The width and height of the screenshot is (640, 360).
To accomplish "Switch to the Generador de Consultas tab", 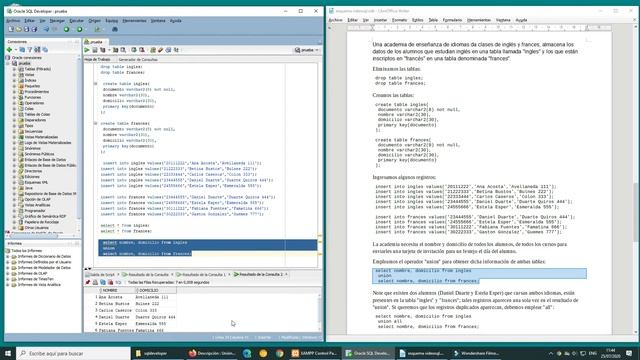I will [x=138, y=60].
